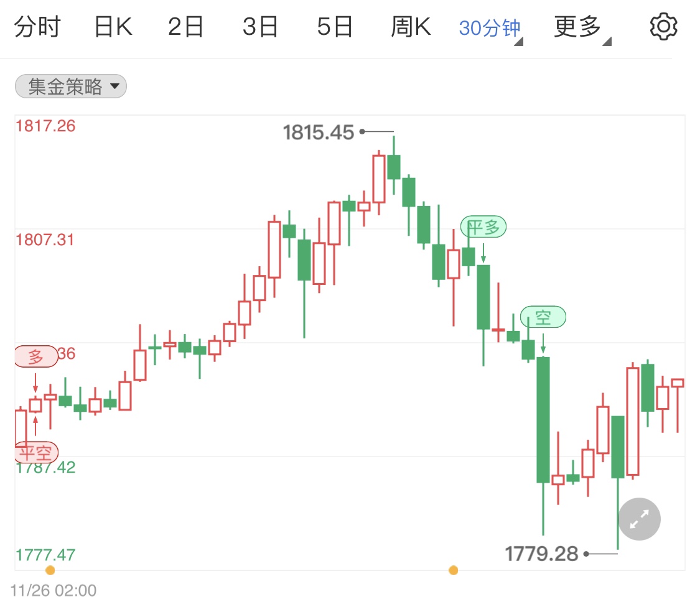Select the 平空 close-short badge
700x604 pixels.
coord(35,453)
